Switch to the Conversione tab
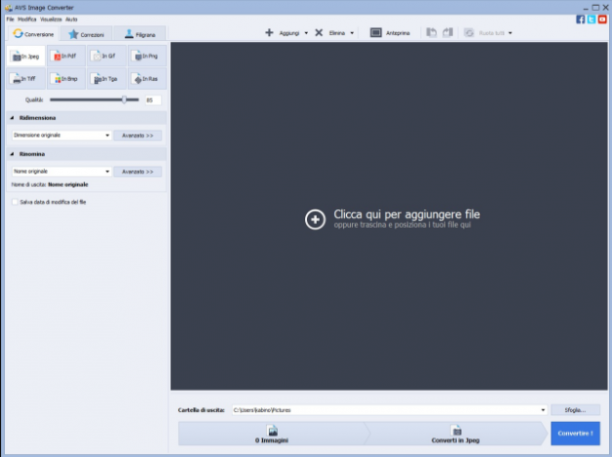612x457 pixels. pos(33,34)
